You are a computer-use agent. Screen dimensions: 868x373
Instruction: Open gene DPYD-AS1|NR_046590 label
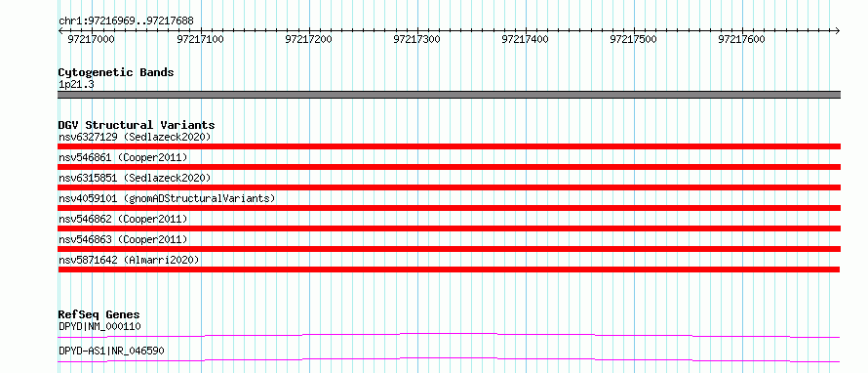[x=111, y=352]
